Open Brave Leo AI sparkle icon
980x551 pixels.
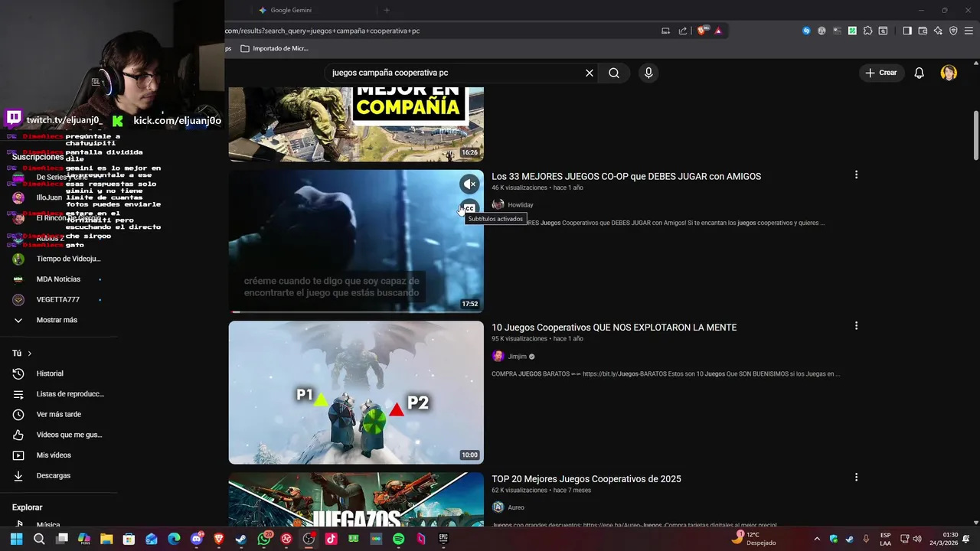(938, 31)
